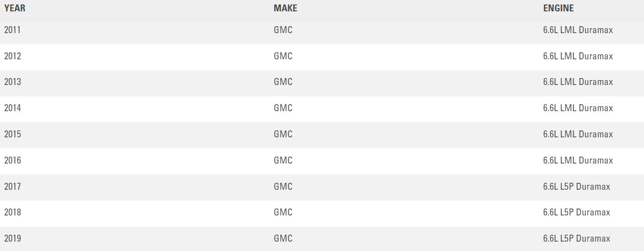
Task: Click GMC in the 2011 row
Action: [283, 30]
